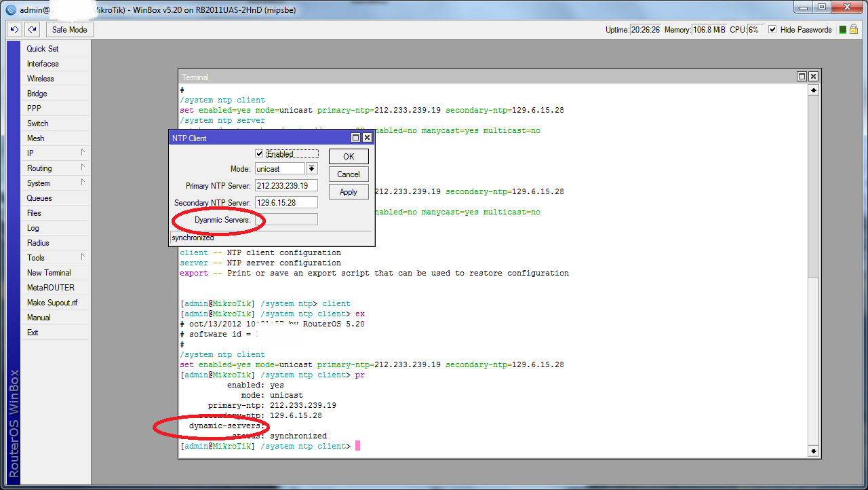The image size is (868, 490).
Task: Toggle Safe Mode button
Action: (69, 30)
